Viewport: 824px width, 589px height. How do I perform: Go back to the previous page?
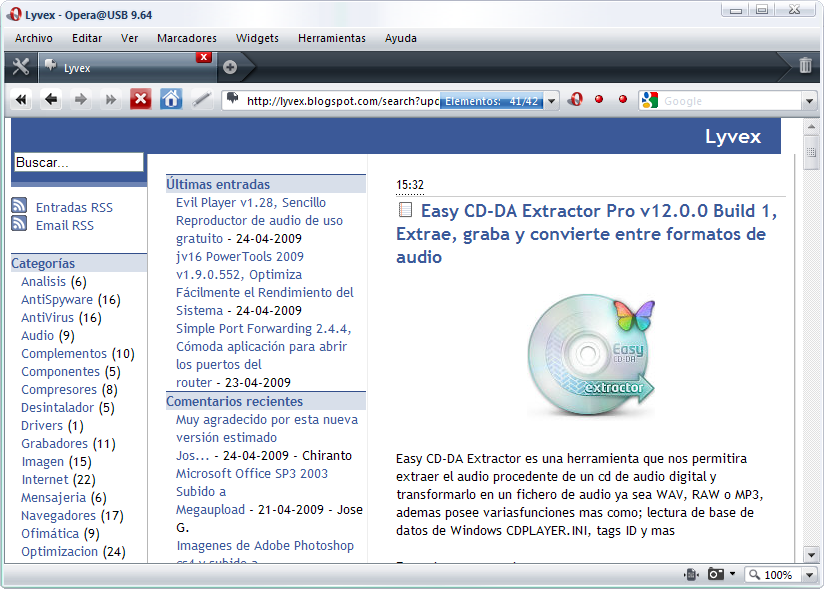51,100
